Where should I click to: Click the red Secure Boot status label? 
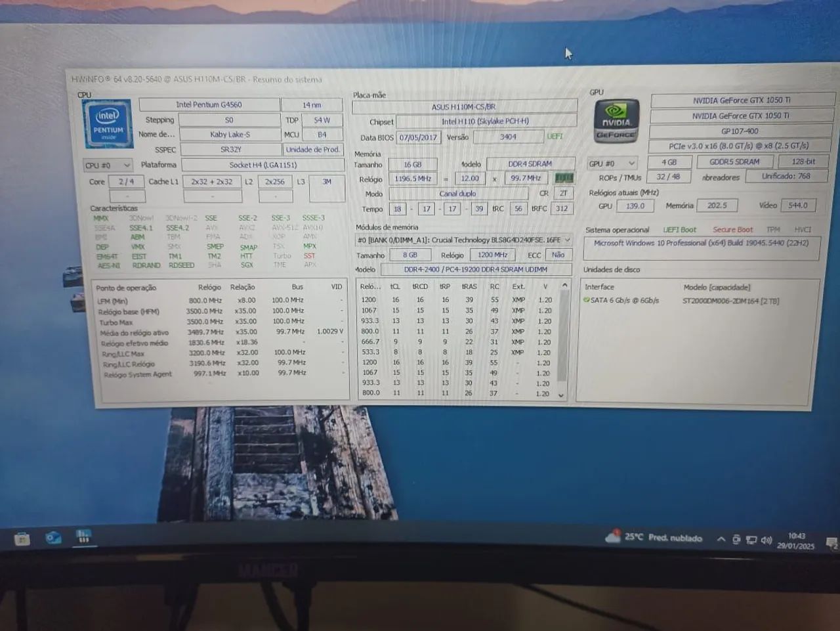(732, 229)
